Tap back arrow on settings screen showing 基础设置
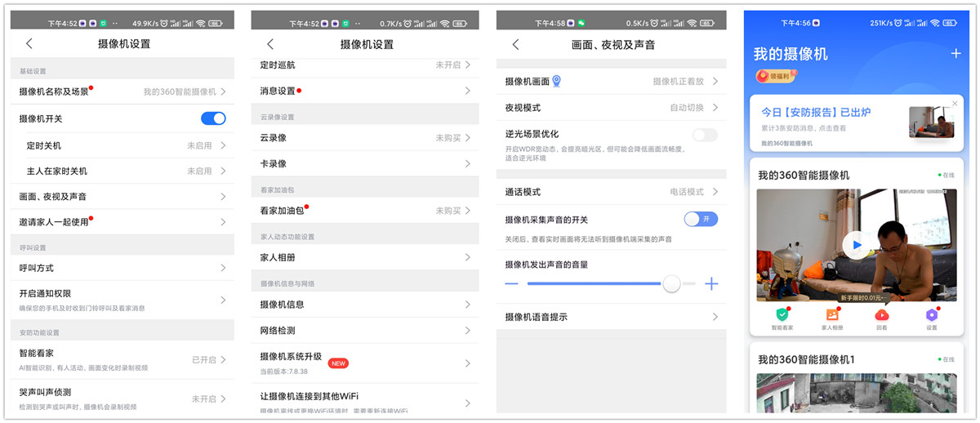Image resolution: width=980 pixels, height=423 pixels. pos(29,43)
